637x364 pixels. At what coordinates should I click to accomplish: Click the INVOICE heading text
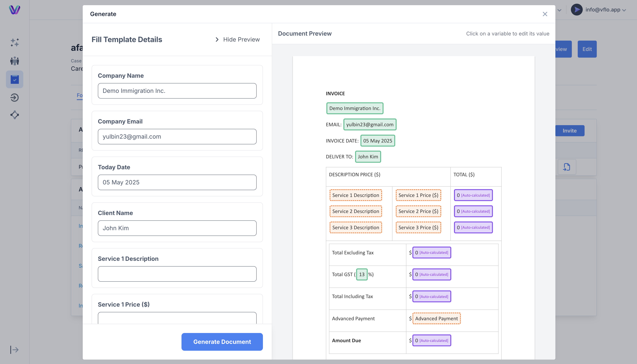tap(335, 94)
